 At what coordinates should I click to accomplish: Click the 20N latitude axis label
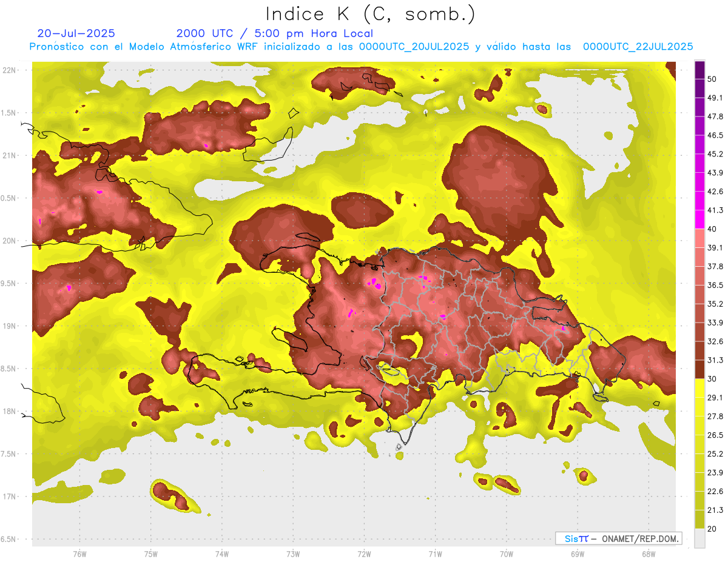(10, 241)
